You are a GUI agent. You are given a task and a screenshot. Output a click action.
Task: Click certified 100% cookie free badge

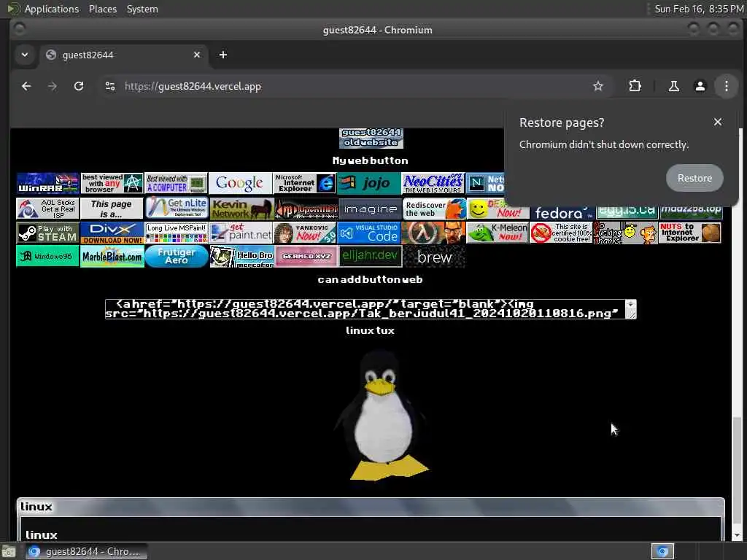(x=561, y=233)
